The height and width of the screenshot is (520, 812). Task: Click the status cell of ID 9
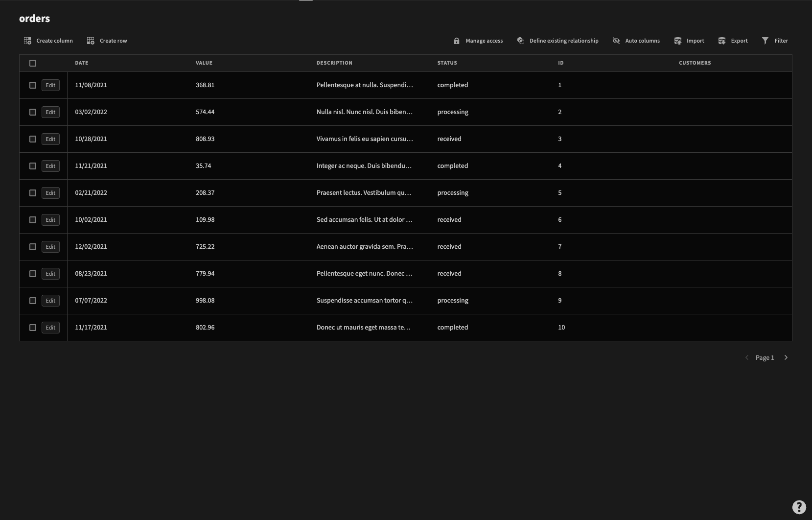[x=453, y=300]
